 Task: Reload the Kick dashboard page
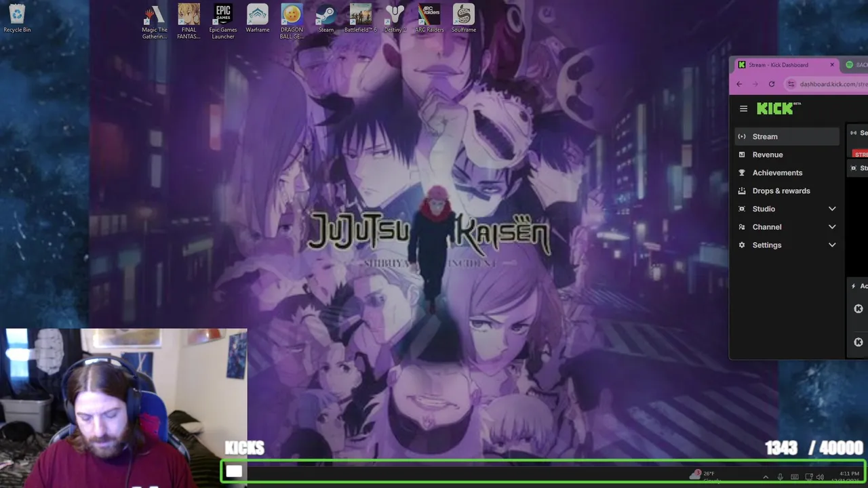pyautogui.click(x=772, y=84)
